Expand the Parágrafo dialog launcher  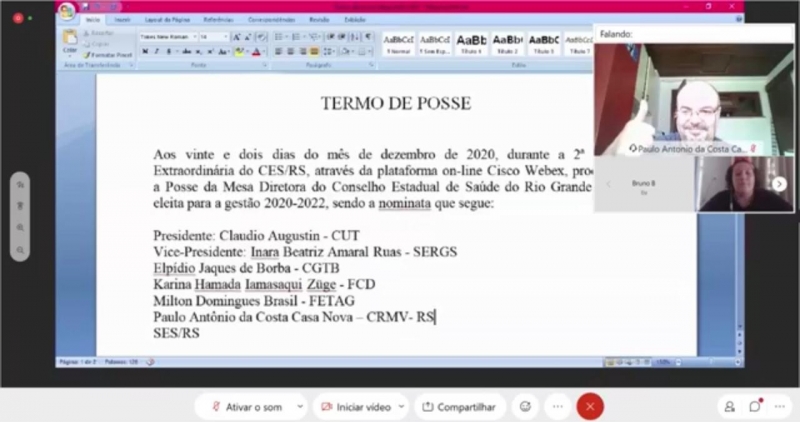point(371,65)
